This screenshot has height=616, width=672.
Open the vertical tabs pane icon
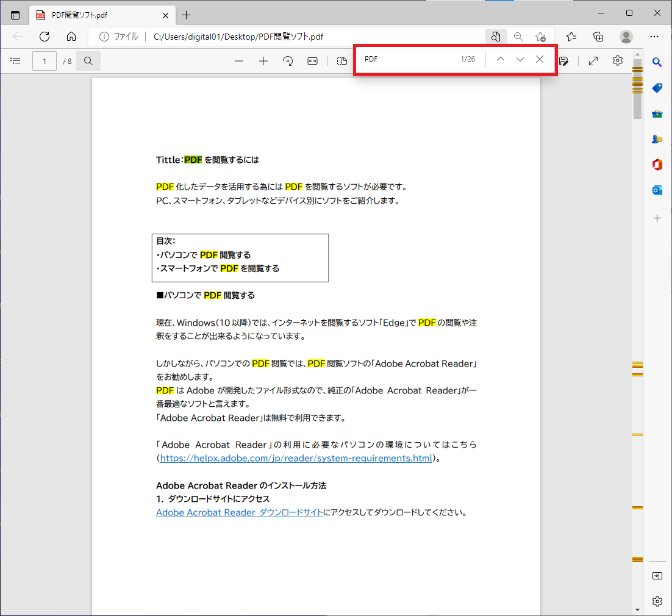coord(15,15)
